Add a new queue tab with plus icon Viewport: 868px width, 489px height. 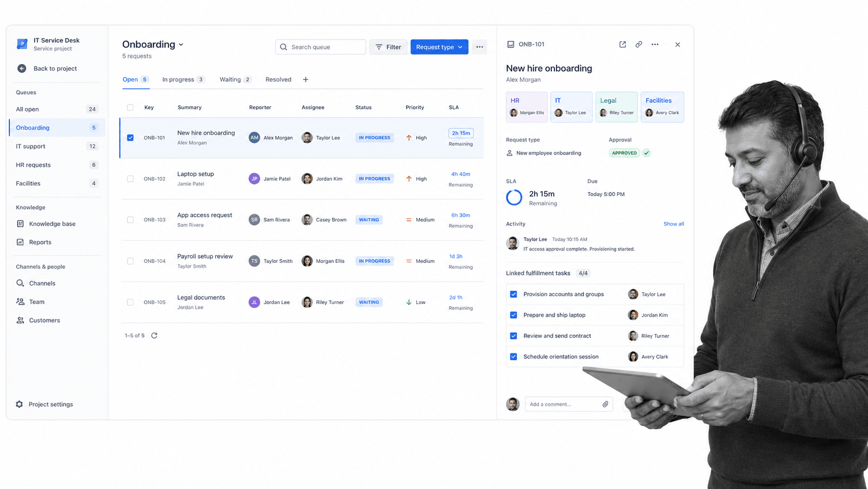306,80
